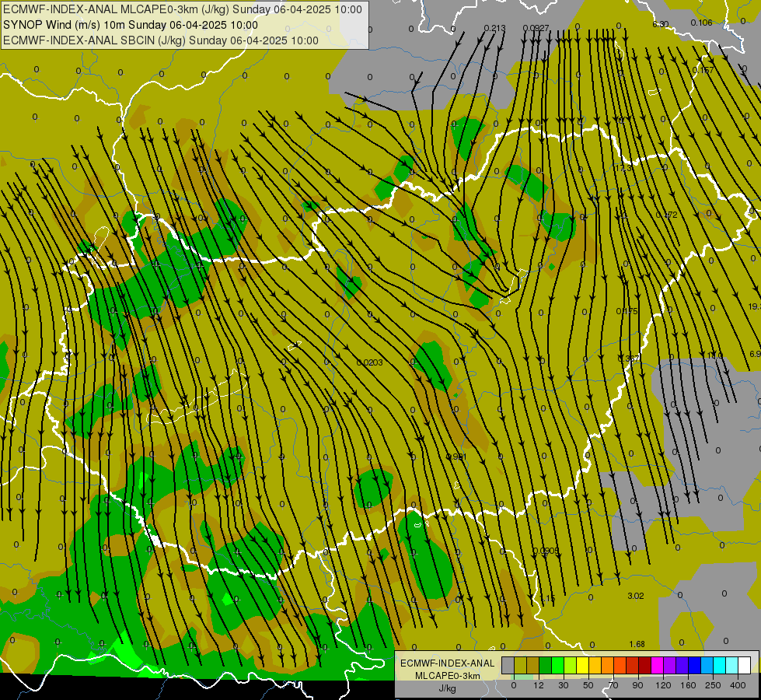Click the amber legend swatch

click(595, 665)
